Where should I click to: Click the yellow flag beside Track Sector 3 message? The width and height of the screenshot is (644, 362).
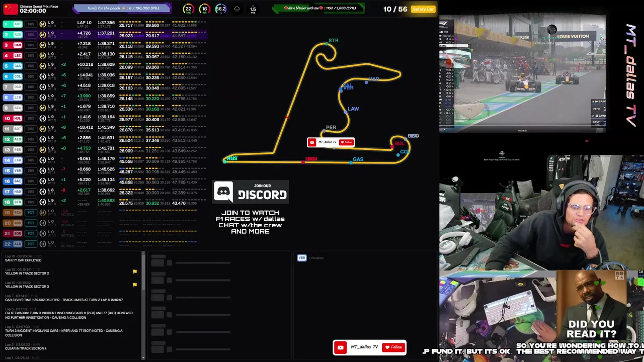(135, 285)
